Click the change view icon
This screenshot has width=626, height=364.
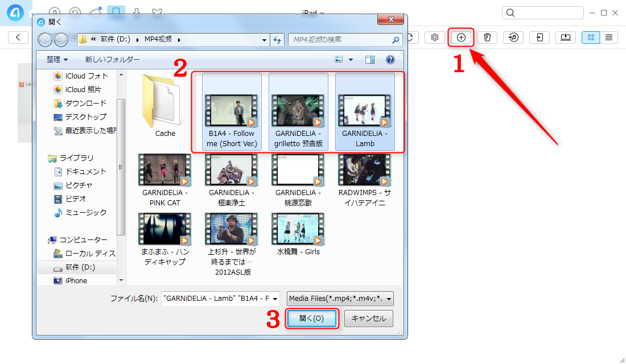click(x=339, y=60)
